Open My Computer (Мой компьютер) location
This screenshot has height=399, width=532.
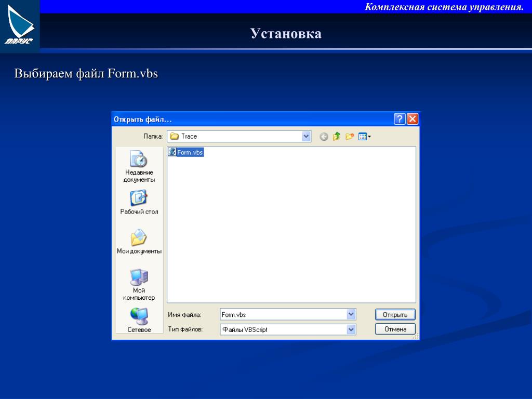[139, 284]
